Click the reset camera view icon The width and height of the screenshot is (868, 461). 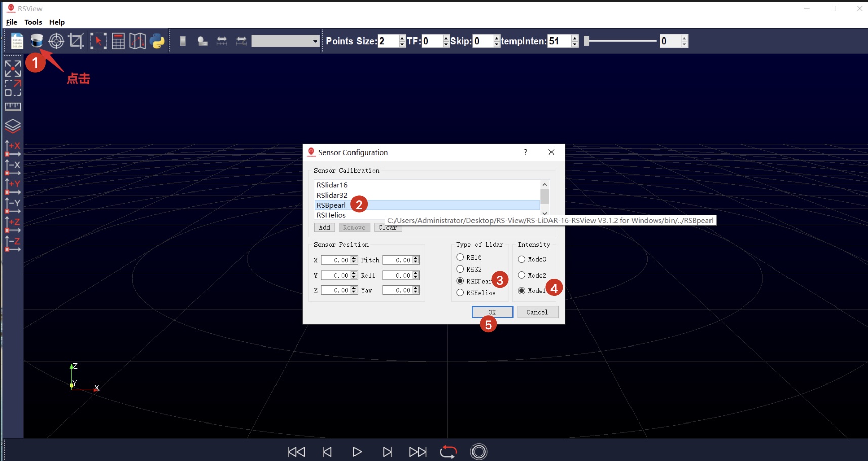(13, 68)
